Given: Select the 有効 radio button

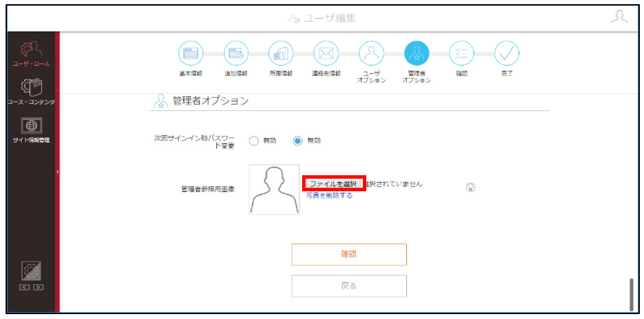Looking at the screenshot, I should (x=254, y=141).
